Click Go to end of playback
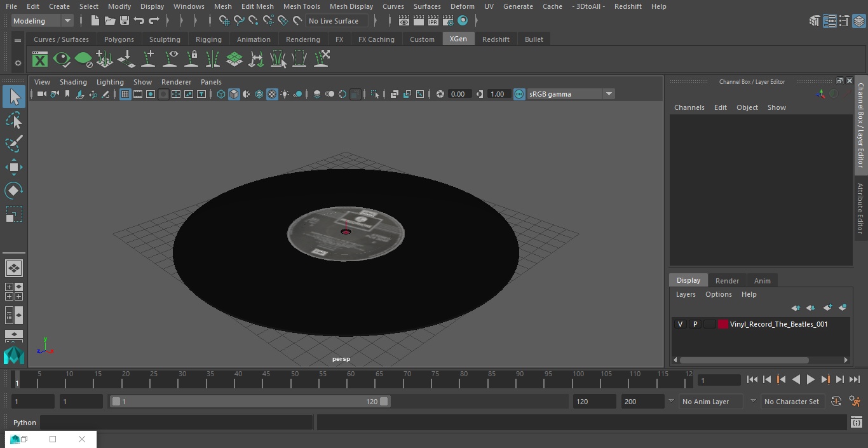 (x=855, y=379)
